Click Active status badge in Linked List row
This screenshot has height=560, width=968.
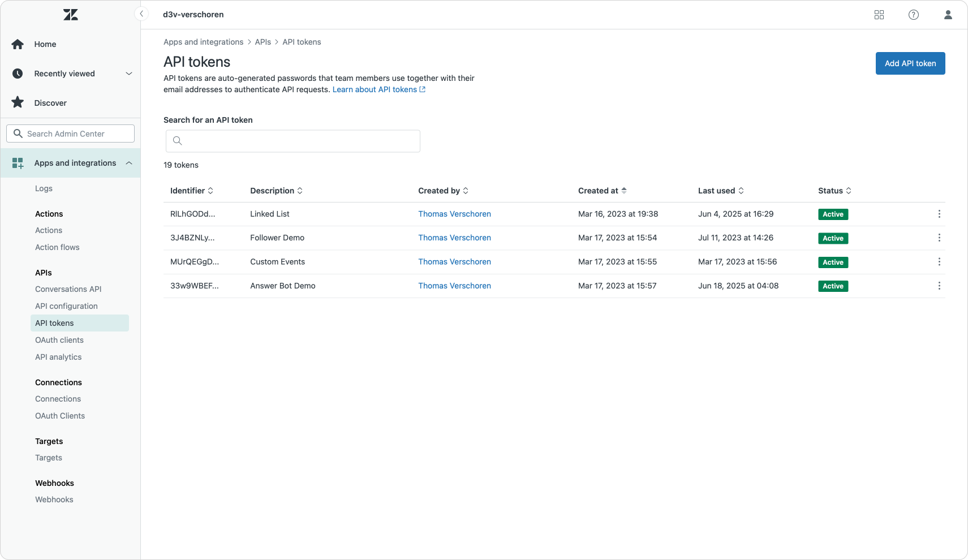point(833,214)
